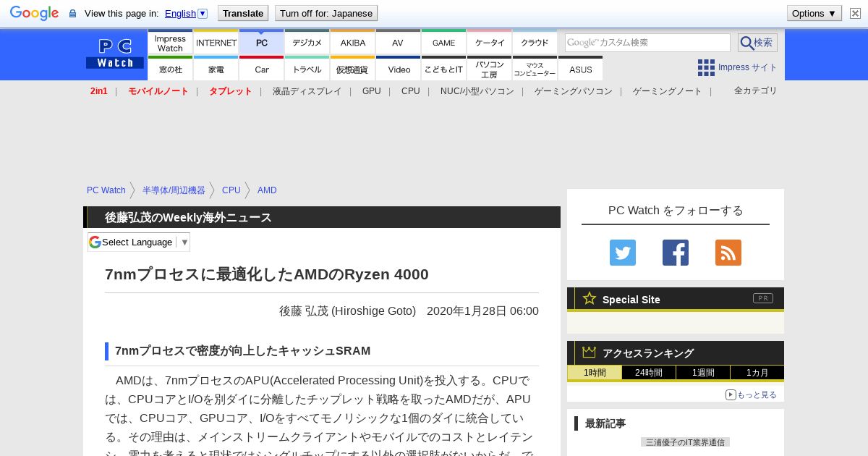Image resolution: width=868 pixels, height=456 pixels.
Task: Open the 全カテゴリ link
Action: click(x=756, y=90)
